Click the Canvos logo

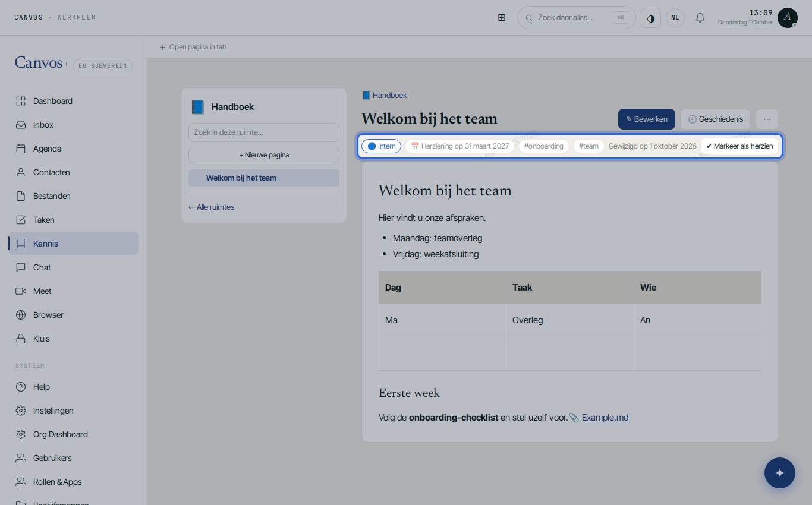(39, 63)
